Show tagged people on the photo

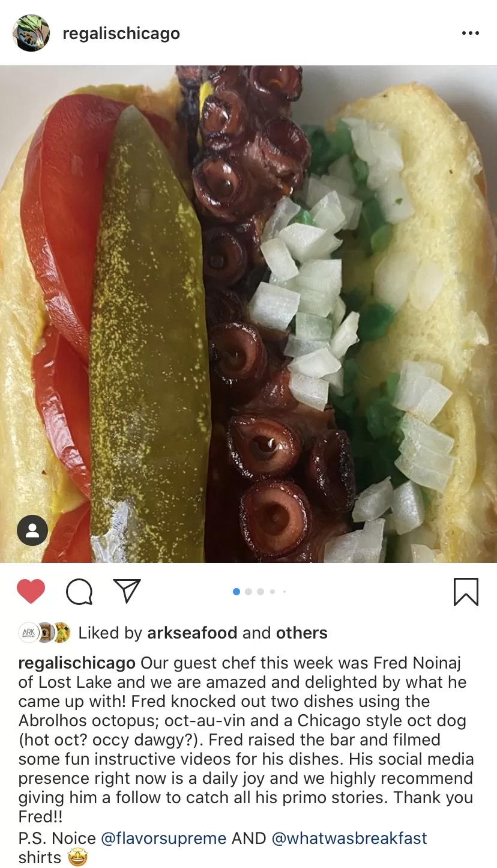click(x=32, y=530)
